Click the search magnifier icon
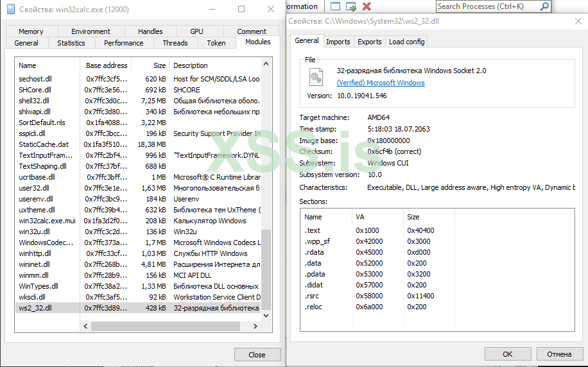This screenshot has width=588, height=367. (x=544, y=6)
